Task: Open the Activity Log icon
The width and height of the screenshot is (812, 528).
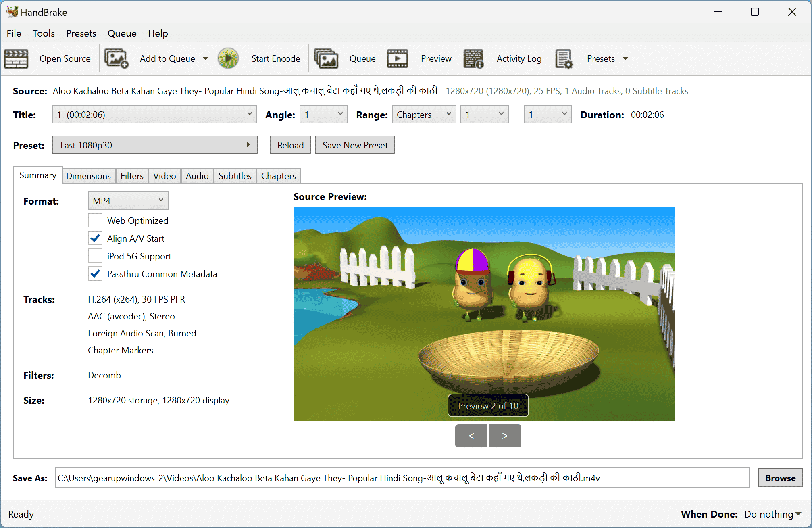Action: tap(473, 59)
